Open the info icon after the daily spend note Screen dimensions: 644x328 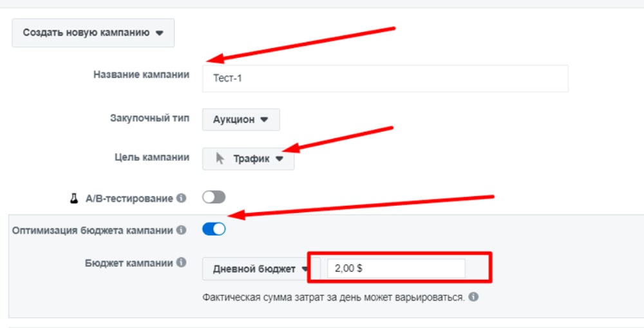coord(474,298)
